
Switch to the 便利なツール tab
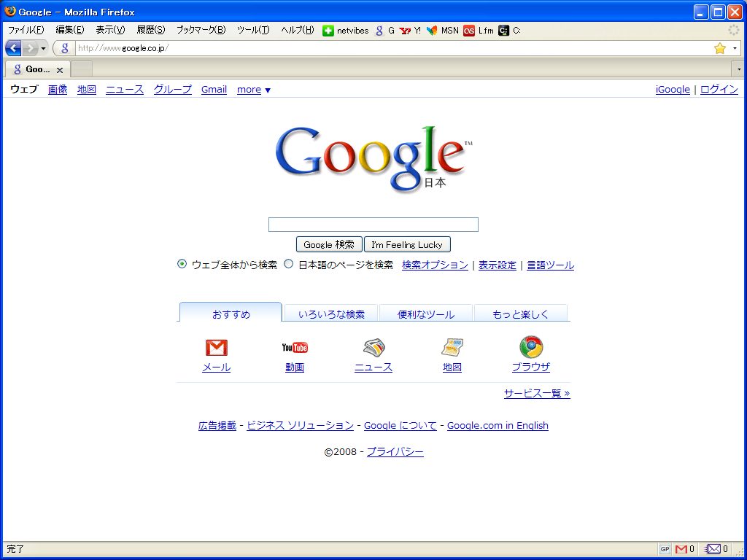tap(426, 314)
